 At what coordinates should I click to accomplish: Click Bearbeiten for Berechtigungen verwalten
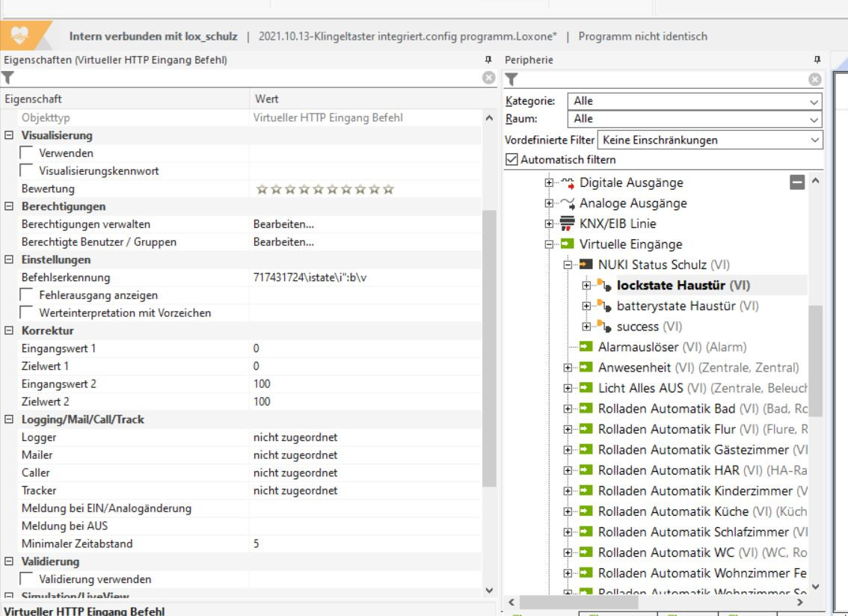pos(283,224)
